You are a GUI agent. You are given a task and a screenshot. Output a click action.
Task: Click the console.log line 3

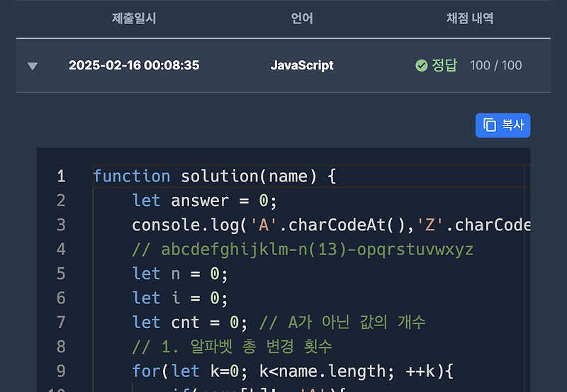pyautogui.click(x=331, y=225)
